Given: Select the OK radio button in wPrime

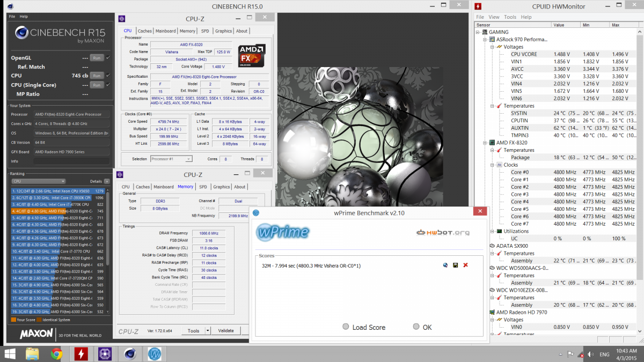Looking at the screenshot, I should point(416,327).
